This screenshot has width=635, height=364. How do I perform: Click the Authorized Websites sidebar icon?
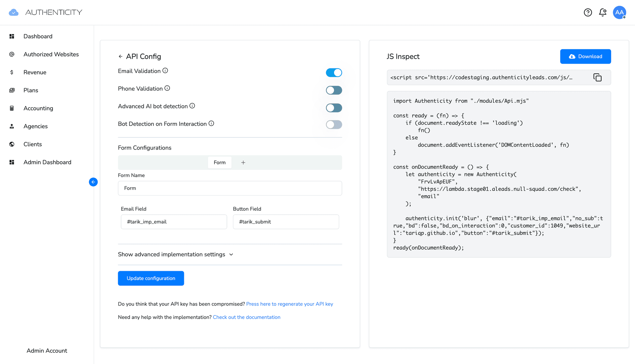click(11, 54)
